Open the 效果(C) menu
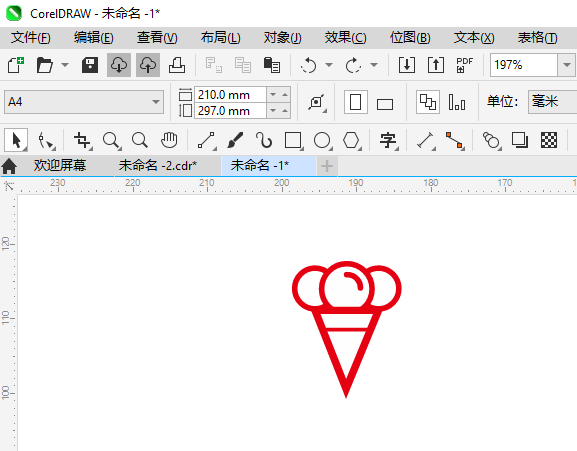The width and height of the screenshot is (577, 451). click(x=345, y=38)
